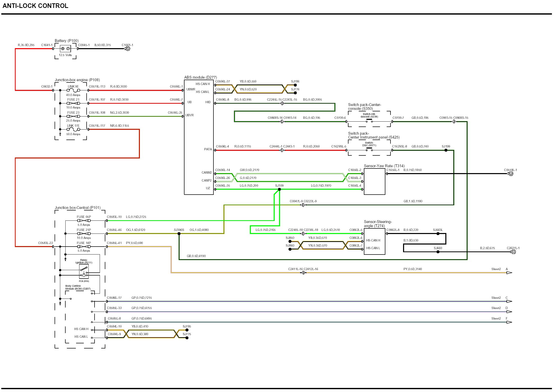Click the SJ109 splice joint dot
This screenshot has height=392, width=555.
279,189
